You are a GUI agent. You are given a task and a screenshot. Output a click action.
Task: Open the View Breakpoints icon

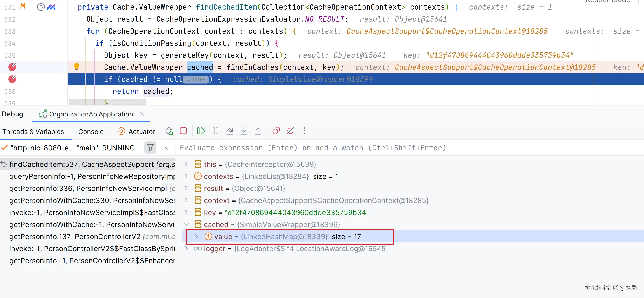point(276,131)
